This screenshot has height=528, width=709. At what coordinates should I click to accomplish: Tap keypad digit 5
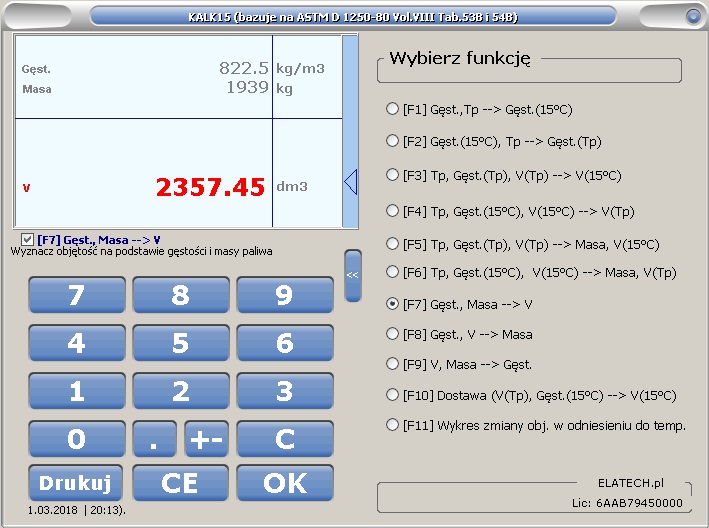(181, 343)
